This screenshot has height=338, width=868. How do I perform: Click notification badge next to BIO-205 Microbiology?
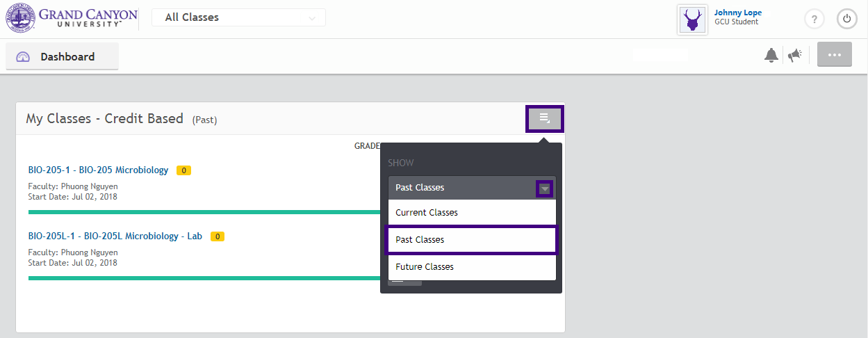[x=184, y=170]
